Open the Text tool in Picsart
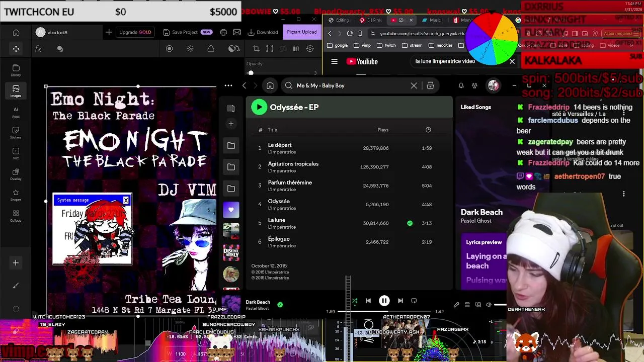The width and height of the screenshot is (644, 362). 16,153
